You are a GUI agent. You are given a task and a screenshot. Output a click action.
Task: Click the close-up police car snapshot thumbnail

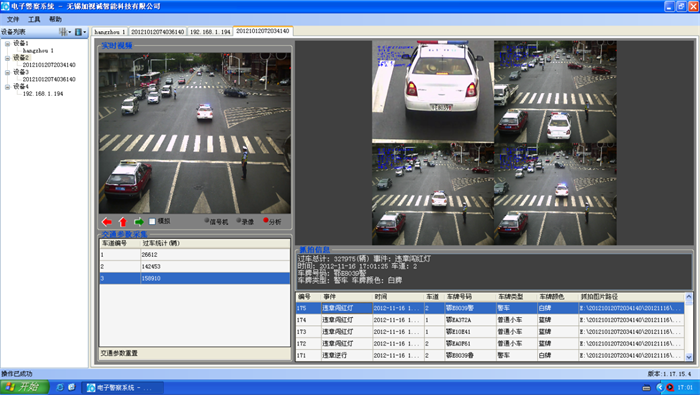point(433,91)
